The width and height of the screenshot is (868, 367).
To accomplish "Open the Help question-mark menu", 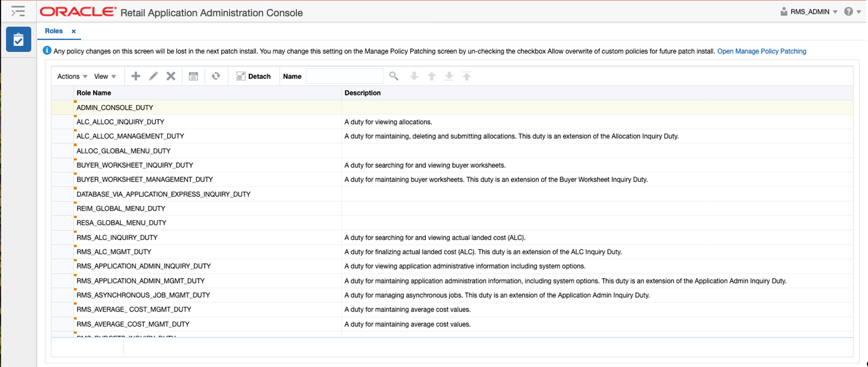I will (848, 11).
